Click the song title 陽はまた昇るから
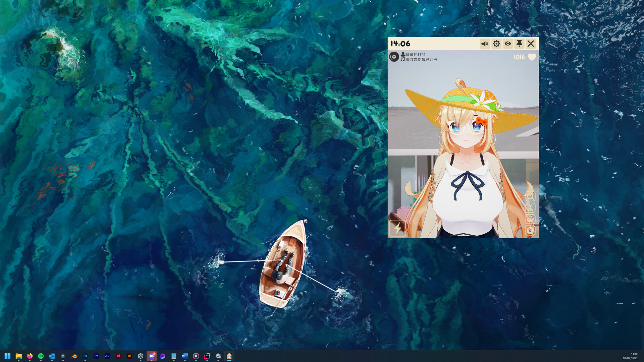The image size is (644, 362). [421, 60]
